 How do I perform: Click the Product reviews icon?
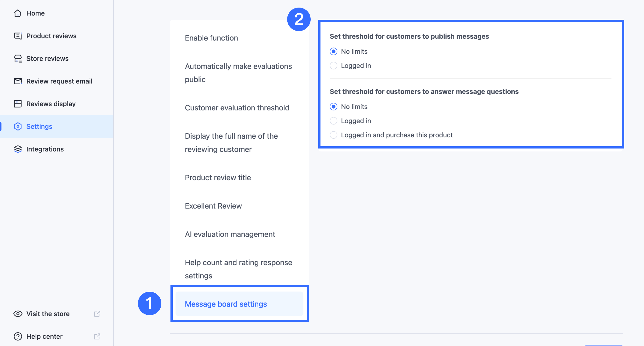[x=18, y=36]
